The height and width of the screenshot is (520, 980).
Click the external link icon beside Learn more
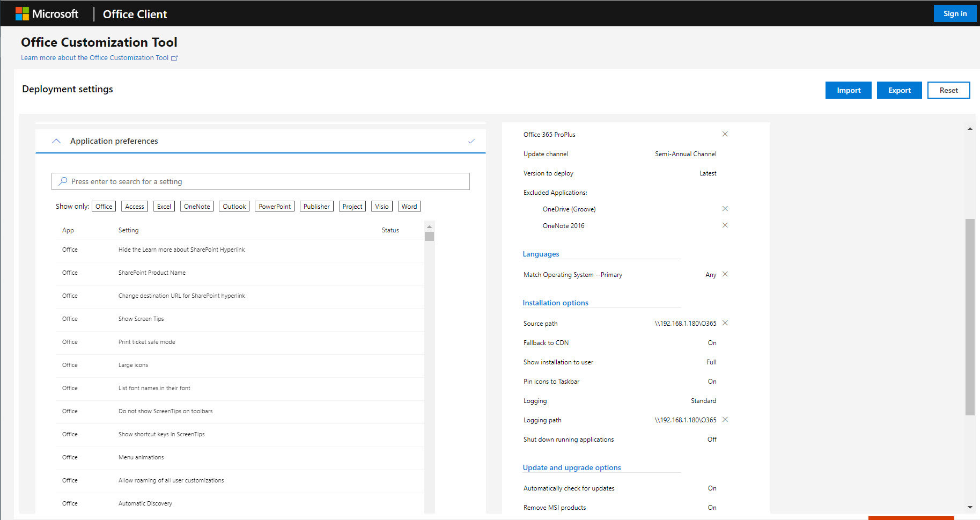(x=174, y=58)
